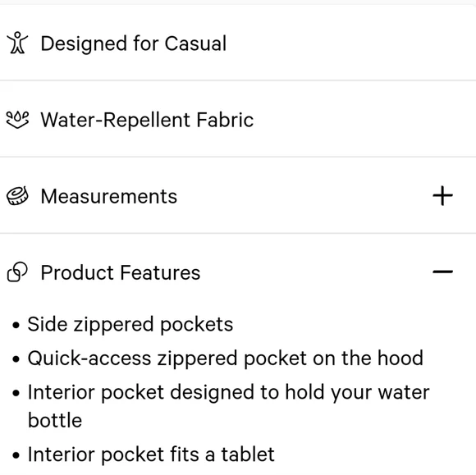Click the Side zippered pockets feature text
This screenshot has width=476, height=475.
(x=130, y=325)
